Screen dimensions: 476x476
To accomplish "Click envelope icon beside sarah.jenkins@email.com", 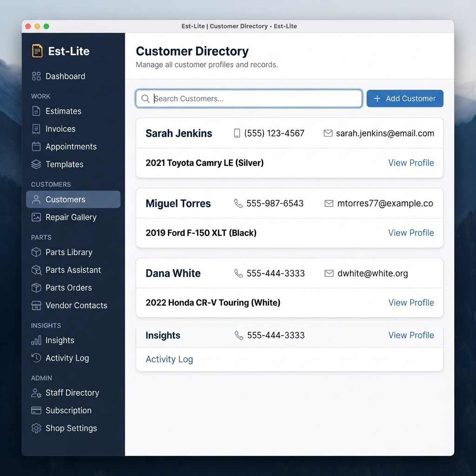I will [x=328, y=133].
